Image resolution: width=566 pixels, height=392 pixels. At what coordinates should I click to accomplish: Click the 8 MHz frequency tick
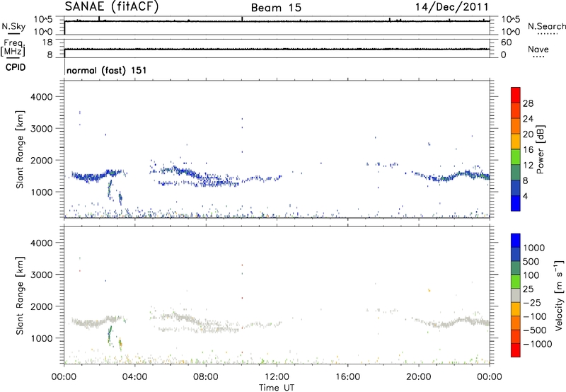(x=50, y=55)
